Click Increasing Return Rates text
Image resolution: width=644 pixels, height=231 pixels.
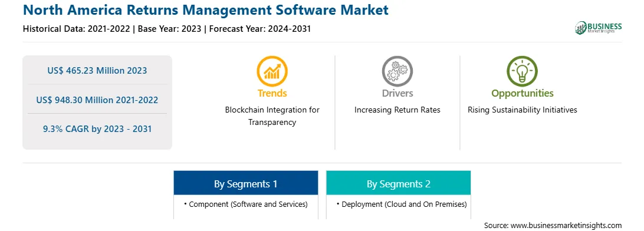click(x=397, y=110)
